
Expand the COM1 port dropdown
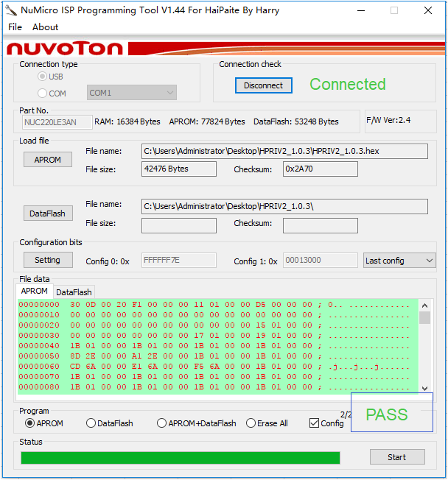pyautogui.click(x=132, y=93)
